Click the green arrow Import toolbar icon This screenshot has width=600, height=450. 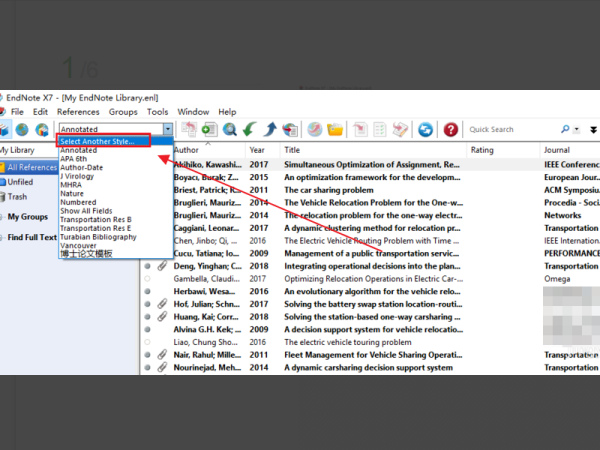(250, 129)
